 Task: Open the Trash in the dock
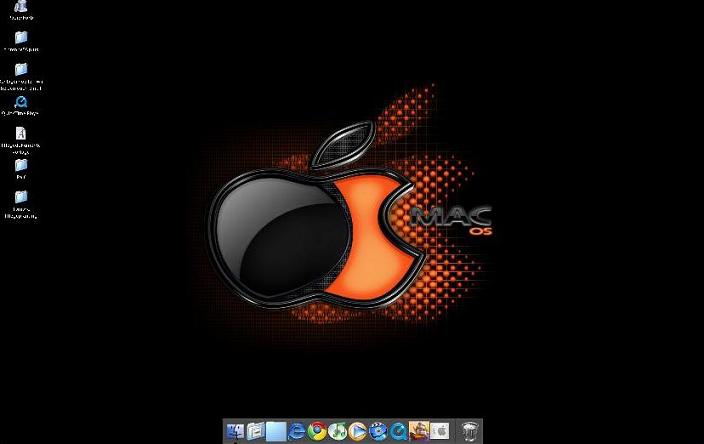(x=470, y=431)
